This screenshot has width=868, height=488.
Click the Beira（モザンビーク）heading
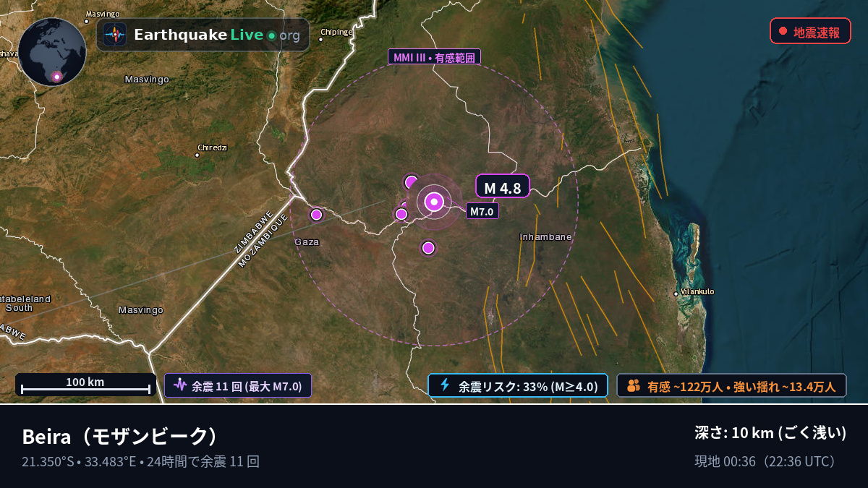pyautogui.click(x=120, y=437)
